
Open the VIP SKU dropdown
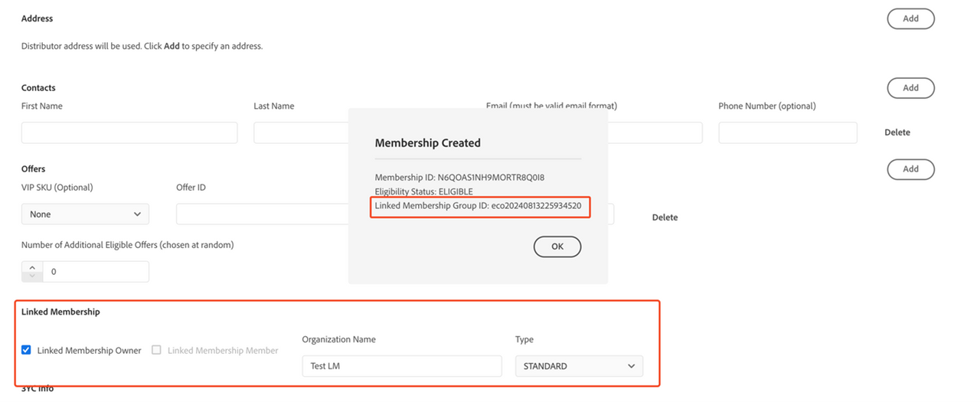(85, 214)
